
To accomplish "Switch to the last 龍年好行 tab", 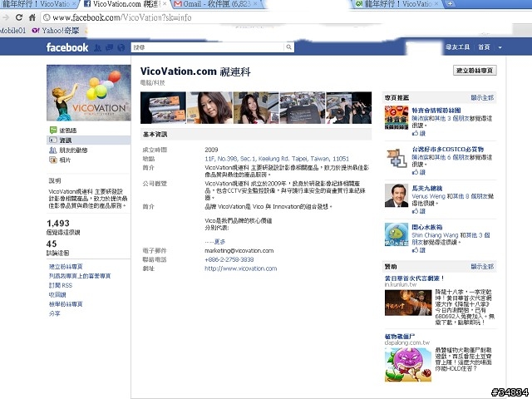I will pyautogui.click(x=397, y=3).
